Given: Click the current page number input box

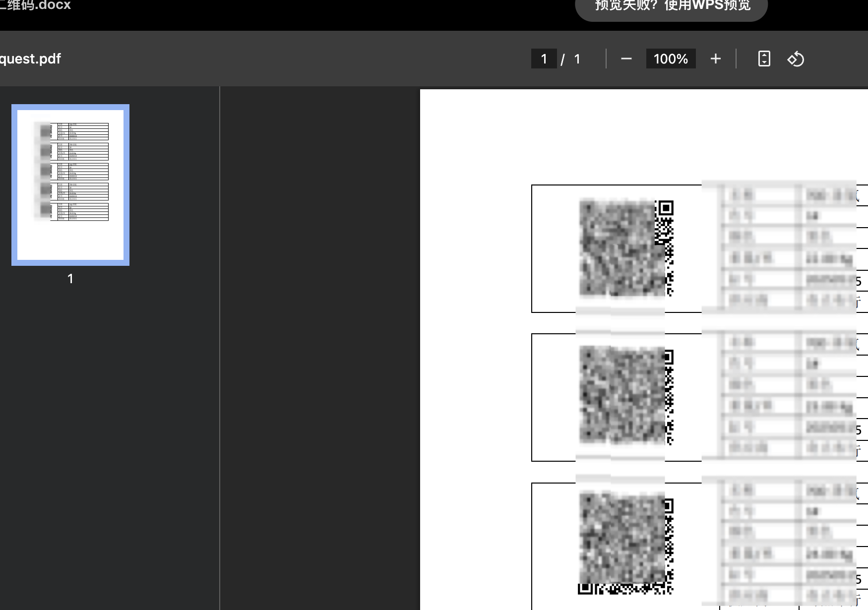Looking at the screenshot, I should (x=544, y=59).
